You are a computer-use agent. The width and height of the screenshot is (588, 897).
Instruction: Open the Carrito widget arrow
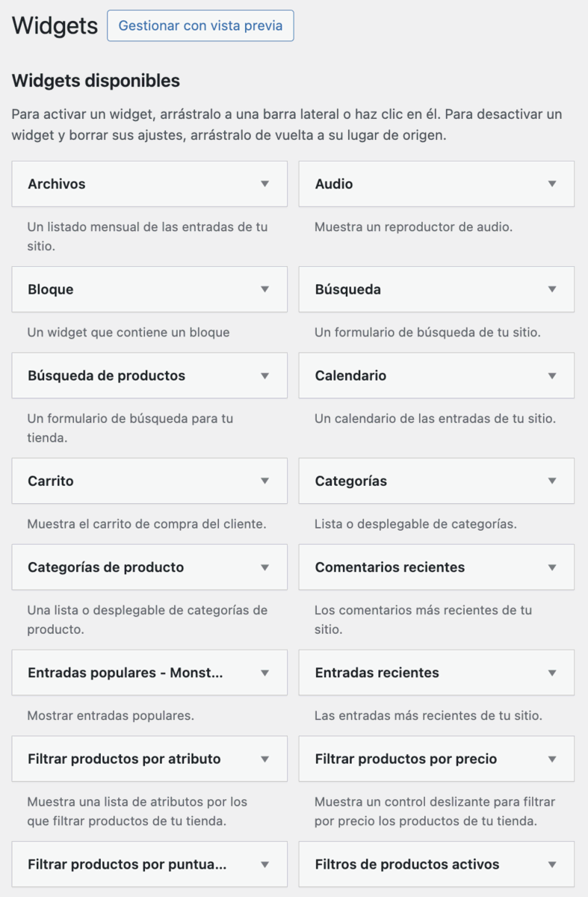pyautogui.click(x=264, y=481)
